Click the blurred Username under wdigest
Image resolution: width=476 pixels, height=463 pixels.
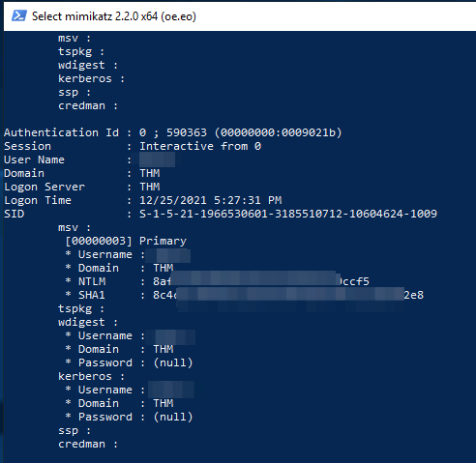point(170,336)
